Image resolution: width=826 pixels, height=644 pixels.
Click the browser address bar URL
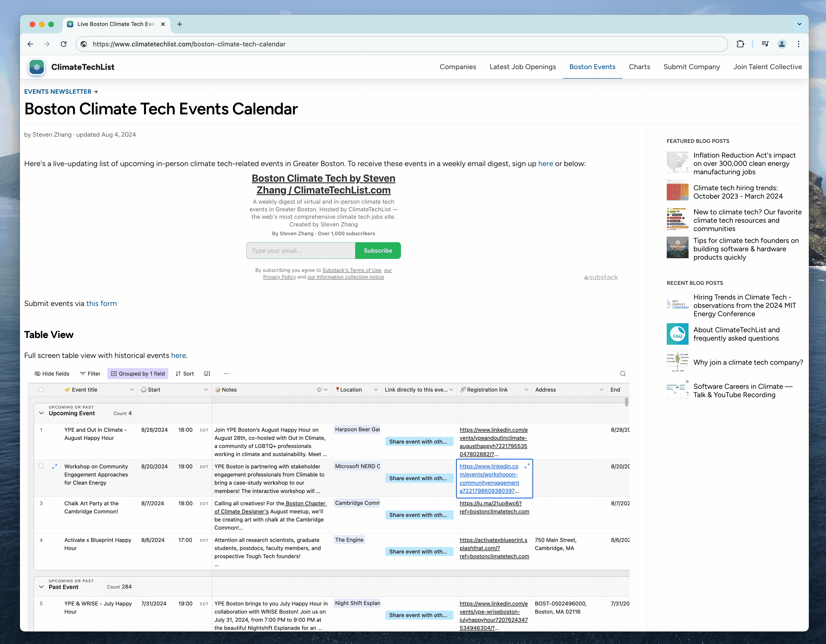pyautogui.click(x=189, y=44)
